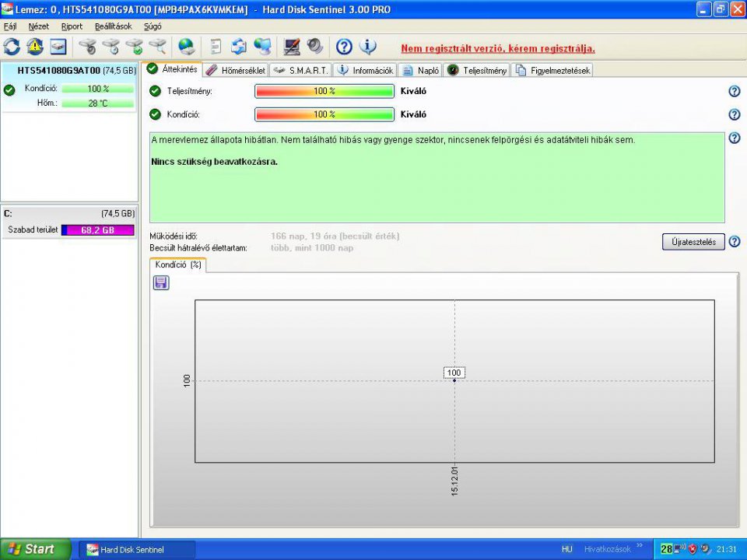Screen dimensions: 747x560
Task: Switch to the Teljesítmény tab
Action: point(477,71)
